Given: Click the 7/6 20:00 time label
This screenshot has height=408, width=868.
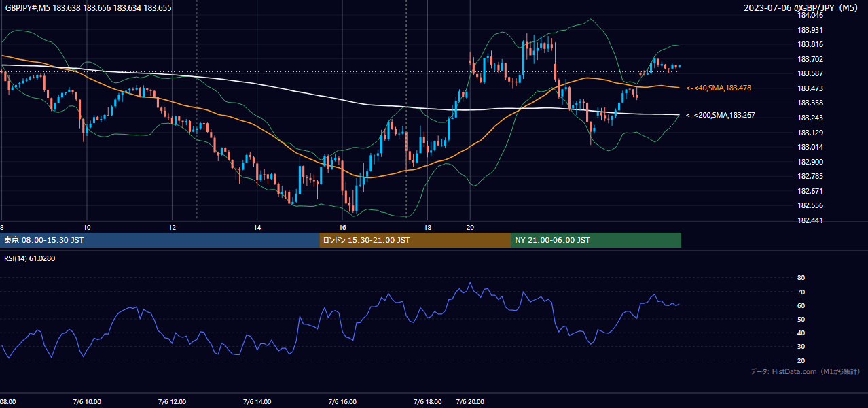Looking at the screenshot, I should pyautogui.click(x=469, y=402).
